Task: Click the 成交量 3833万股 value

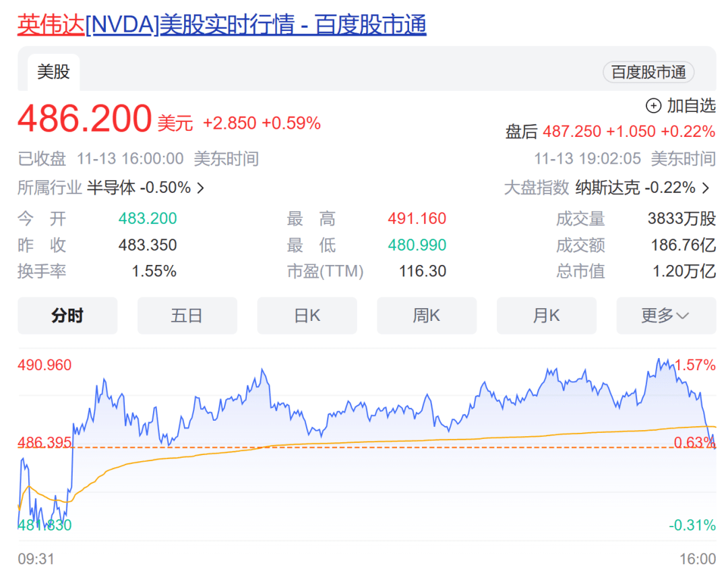Action: click(681, 218)
